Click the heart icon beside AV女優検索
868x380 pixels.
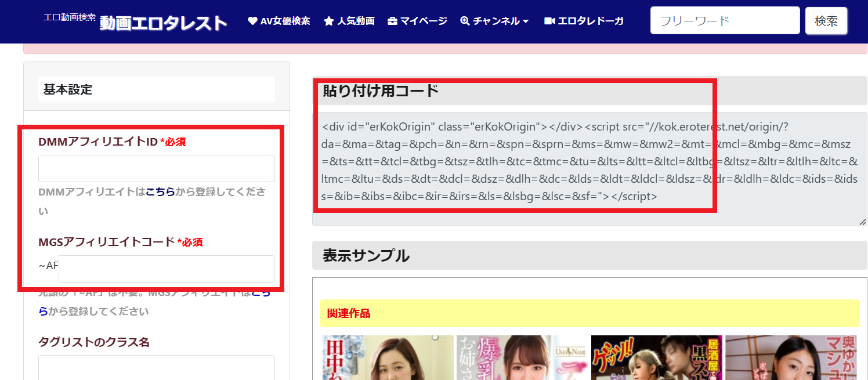point(252,21)
